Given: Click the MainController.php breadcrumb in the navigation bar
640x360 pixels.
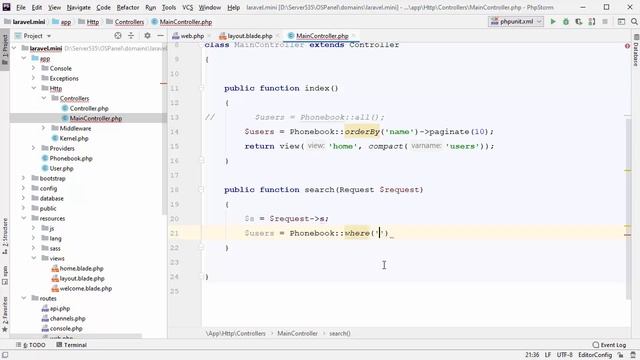Looking at the screenshot, I should 186,22.
